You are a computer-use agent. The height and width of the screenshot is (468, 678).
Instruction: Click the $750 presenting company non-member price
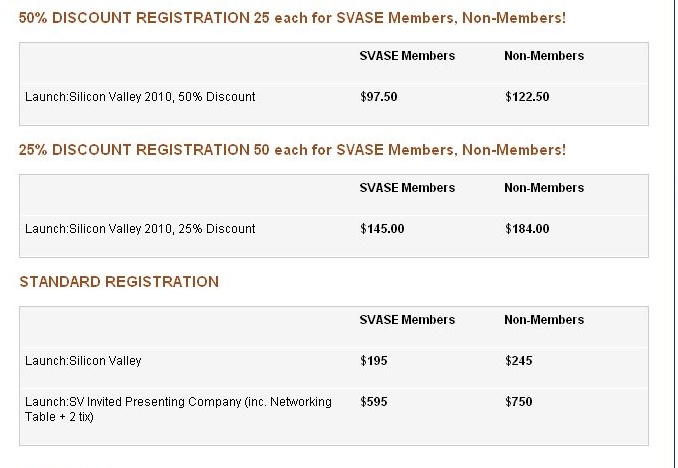click(519, 402)
